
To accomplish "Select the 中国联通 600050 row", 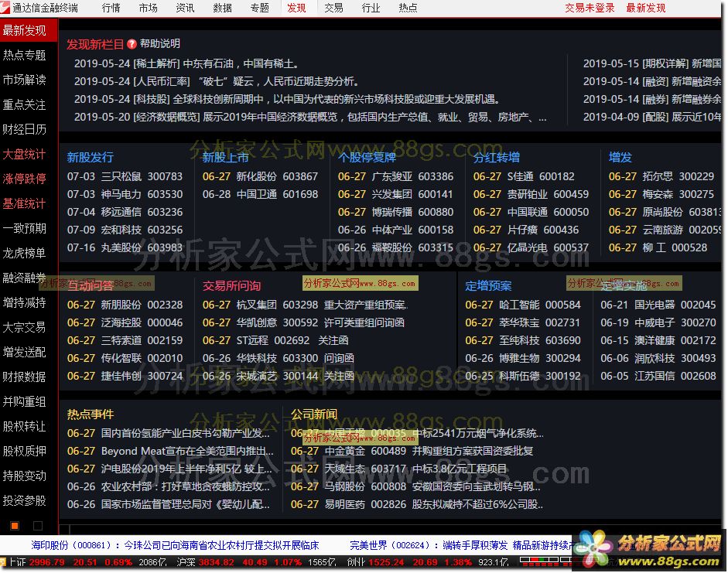I will click(531, 212).
